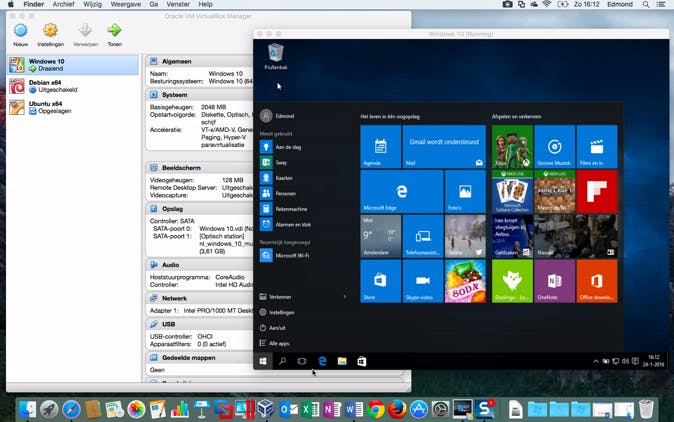Select the Windows 10 virtual machine
The height and width of the screenshot is (422, 674).
click(73, 65)
